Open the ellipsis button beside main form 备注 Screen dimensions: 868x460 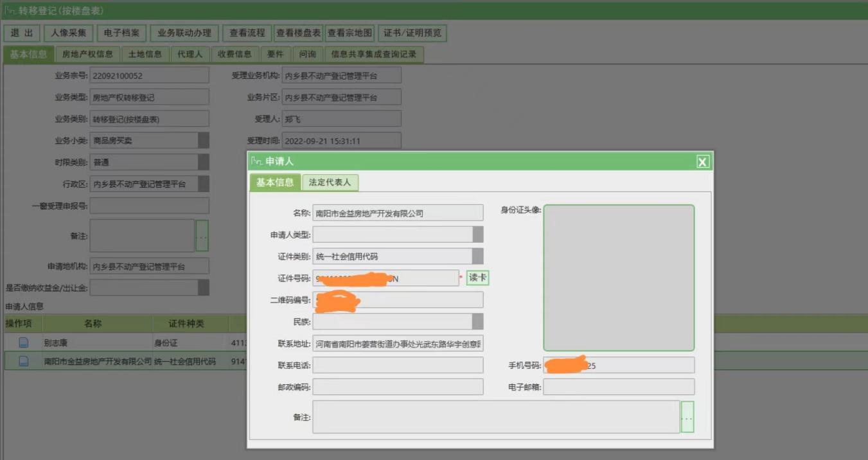202,236
